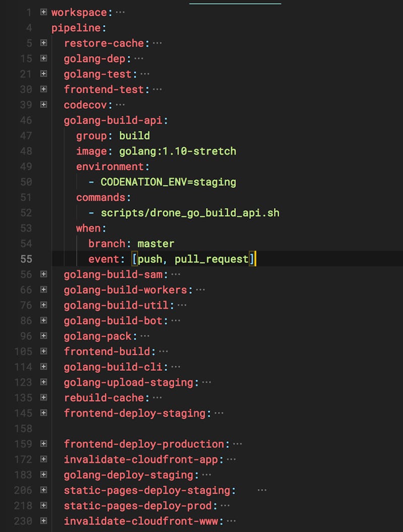Image resolution: width=403 pixels, height=532 pixels.
Task: Expand the folded workspace section
Action: pyautogui.click(x=43, y=12)
